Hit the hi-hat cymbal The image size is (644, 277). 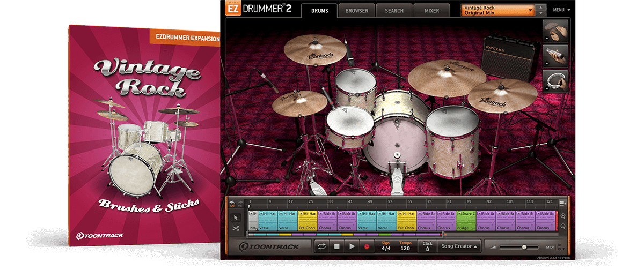[299, 103]
